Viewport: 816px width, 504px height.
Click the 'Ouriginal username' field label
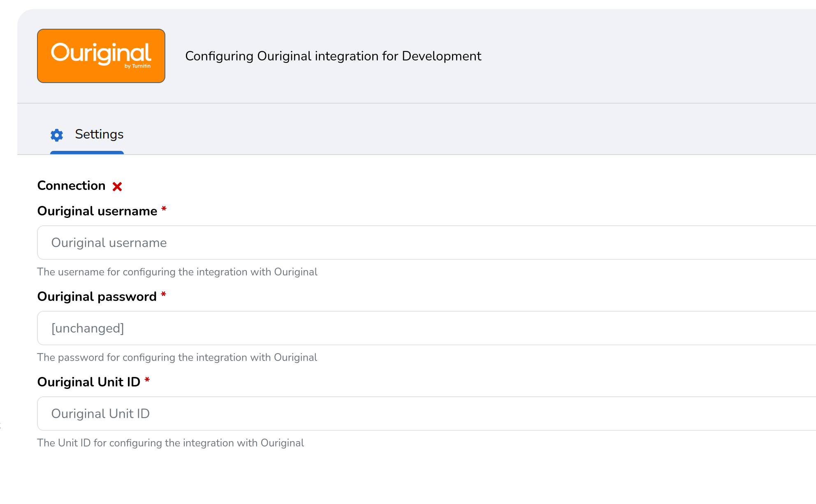click(97, 211)
